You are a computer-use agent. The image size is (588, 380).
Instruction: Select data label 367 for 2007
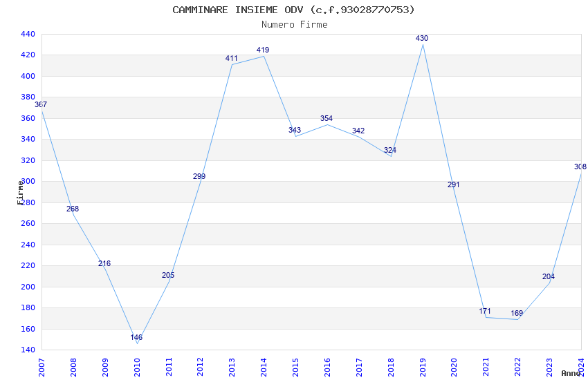pos(41,104)
